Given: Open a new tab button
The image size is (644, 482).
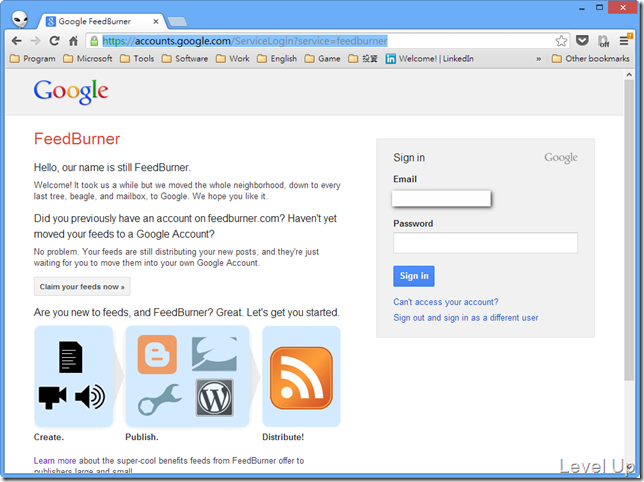Looking at the screenshot, I should coord(177,21).
